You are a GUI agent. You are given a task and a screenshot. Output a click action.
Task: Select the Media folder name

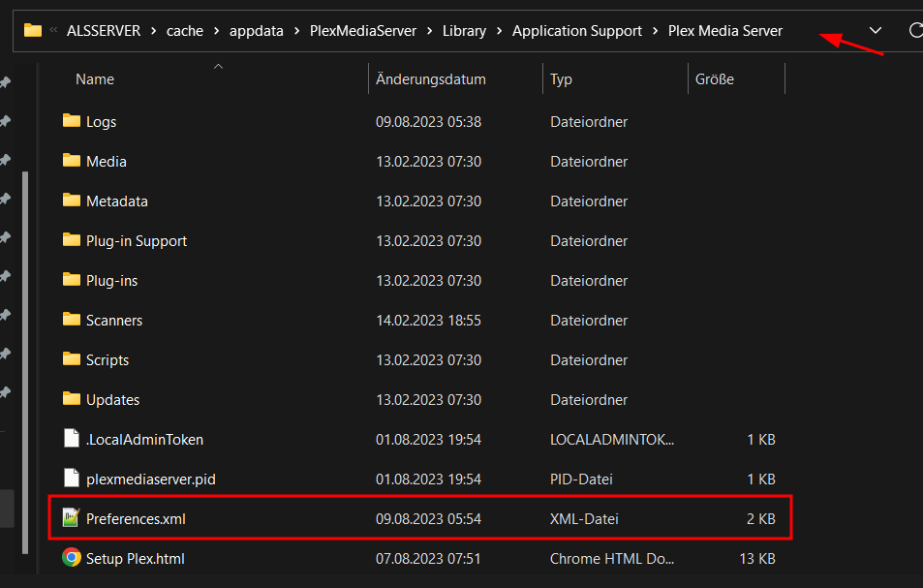tap(107, 161)
